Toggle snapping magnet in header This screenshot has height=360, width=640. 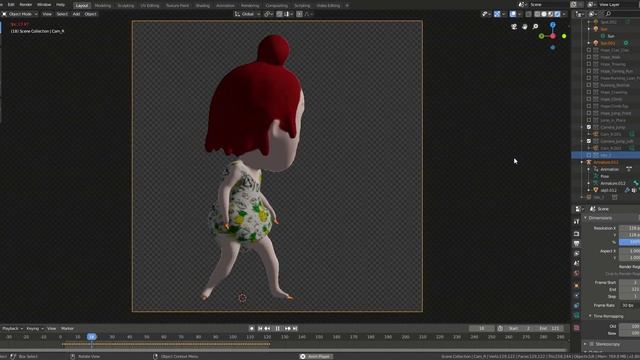(279, 14)
